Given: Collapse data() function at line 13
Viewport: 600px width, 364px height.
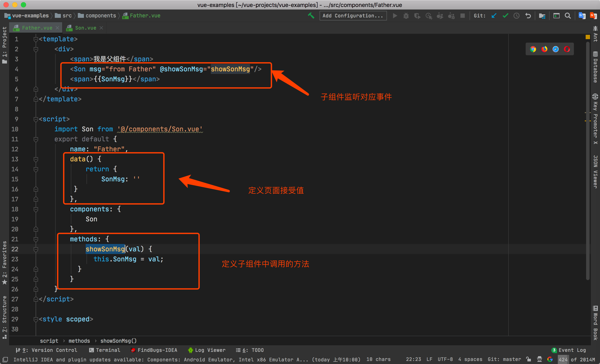Looking at the screenshot, I should coord(36,159).
